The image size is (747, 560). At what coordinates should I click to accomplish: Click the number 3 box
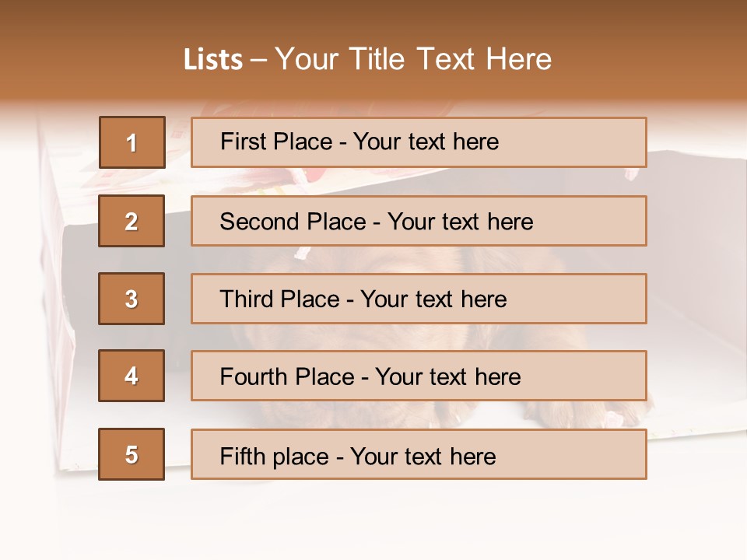(x=132, y=299)
